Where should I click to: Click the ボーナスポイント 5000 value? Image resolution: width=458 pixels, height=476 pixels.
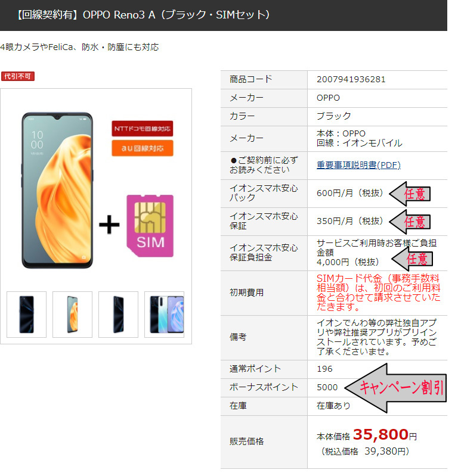(x=327, y=387)
